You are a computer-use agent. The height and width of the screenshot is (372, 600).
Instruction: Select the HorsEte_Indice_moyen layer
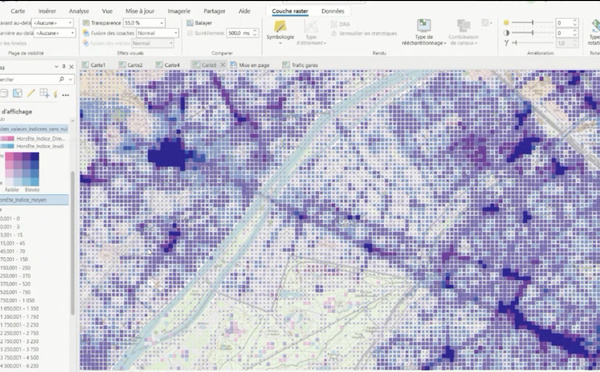[x=34, y=200]
